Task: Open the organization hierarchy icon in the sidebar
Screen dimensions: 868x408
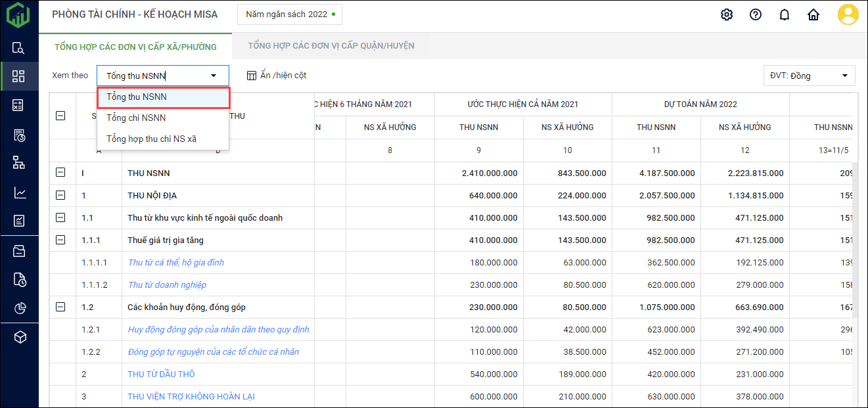Action: tap(19, 163)
